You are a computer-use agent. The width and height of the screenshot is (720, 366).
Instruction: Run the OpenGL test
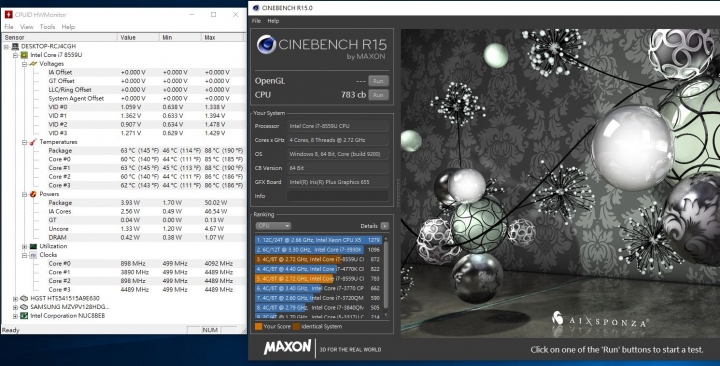click(x=378, y=81)
